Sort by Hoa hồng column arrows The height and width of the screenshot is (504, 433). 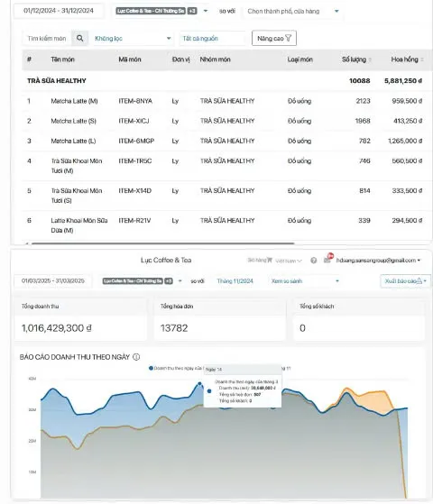(x=422, y=60)
